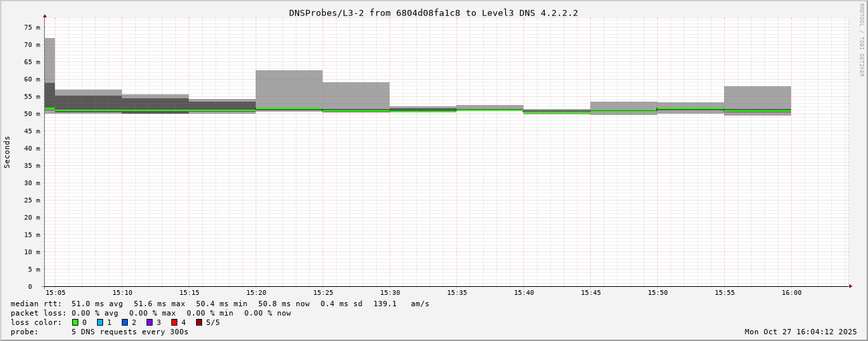Image resolution: width=868 pixels, height=341 pixels.
Task: Click the red arrow atop the y-axis
Action: (45, 15)
